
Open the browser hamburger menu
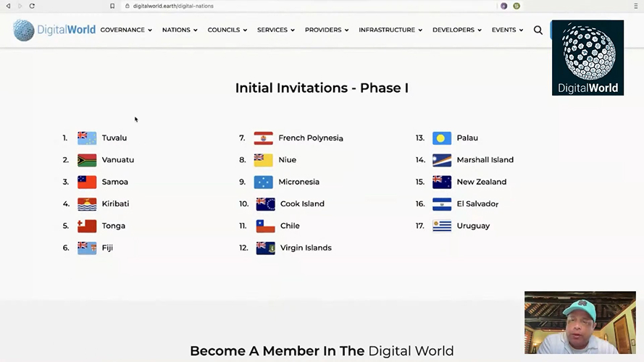coord(635,6)
